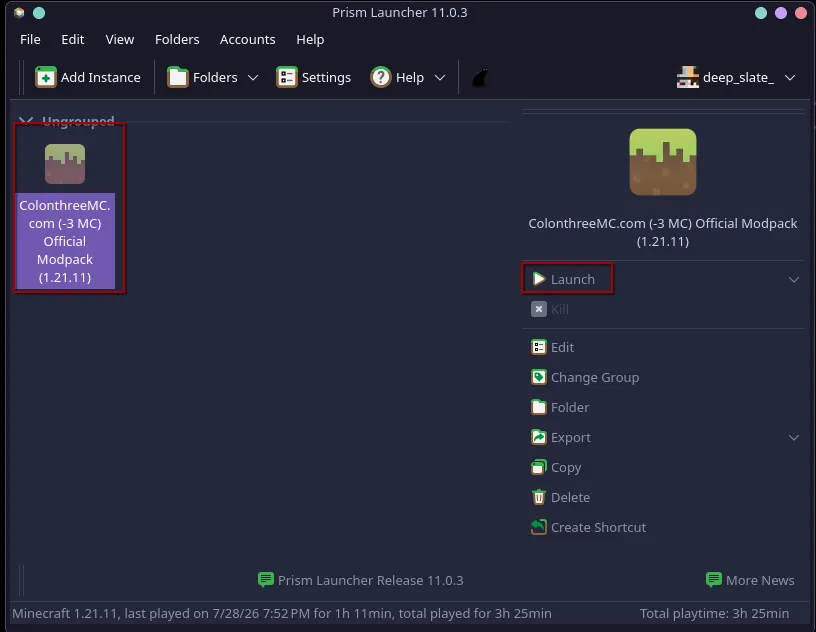Open the account switcher dropdown arrow
Viewport: 816px width, 632px height.
[x=790, y=78]
